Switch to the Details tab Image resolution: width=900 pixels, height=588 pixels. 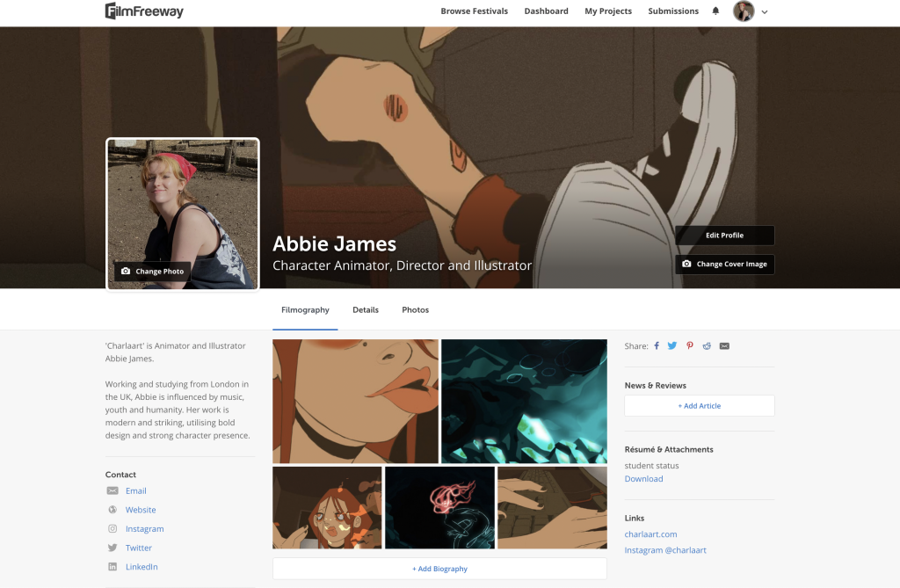pos(366,310)
